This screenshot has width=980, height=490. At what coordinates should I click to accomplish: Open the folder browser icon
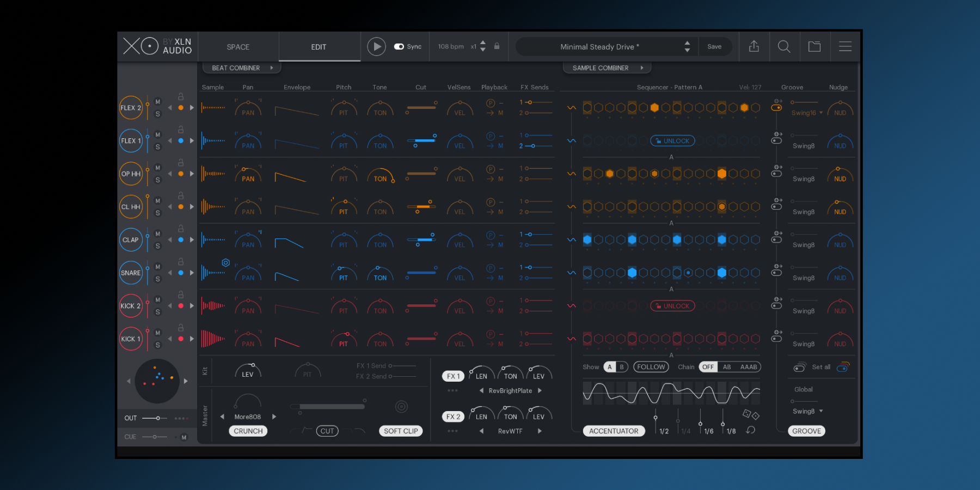tap(814, 47)
